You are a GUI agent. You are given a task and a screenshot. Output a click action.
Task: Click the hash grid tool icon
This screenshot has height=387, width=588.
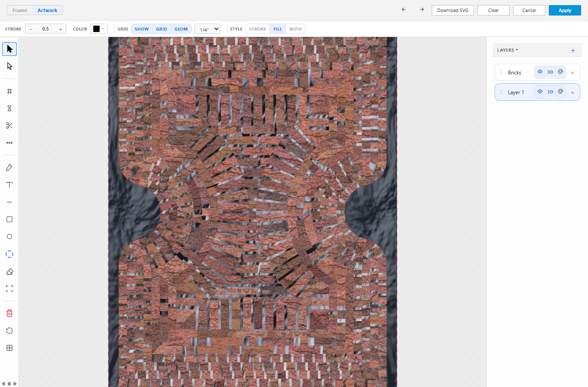[x=9, y=91]
